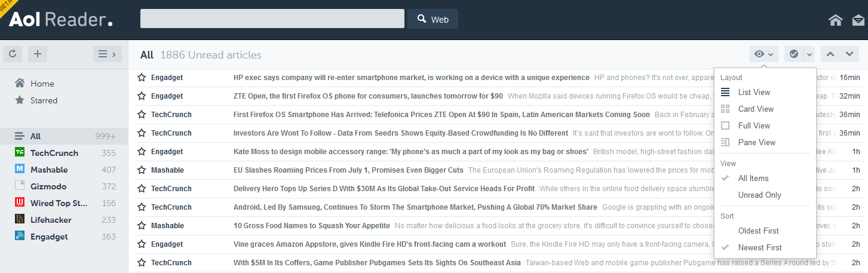Open the eye view options dropdown
The height and width of the screenshot is (273, 868).
tap(763, 54)
